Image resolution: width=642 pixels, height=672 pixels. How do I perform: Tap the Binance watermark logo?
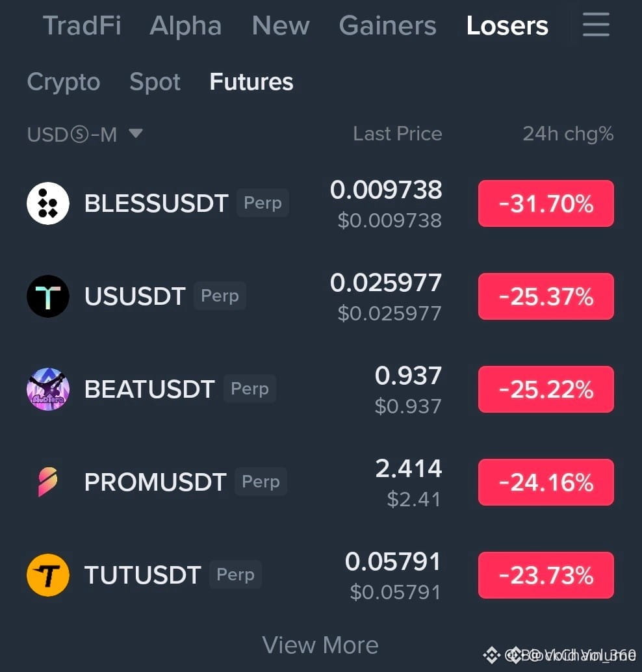click(491, 655)
